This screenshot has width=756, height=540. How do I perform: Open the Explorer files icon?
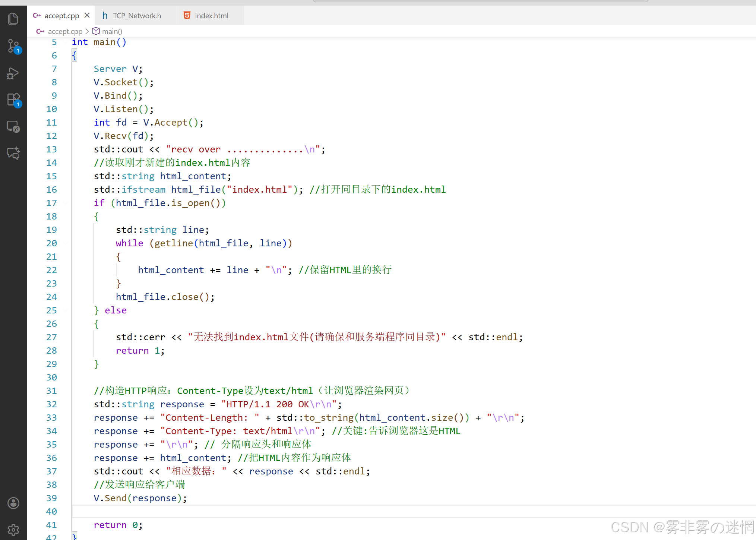point(13,19)
